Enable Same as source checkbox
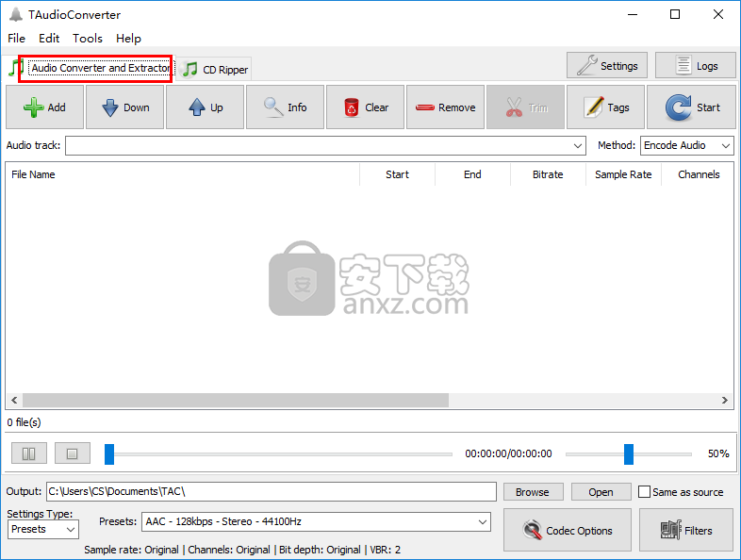The image size is (741, 560). [644, 492]
